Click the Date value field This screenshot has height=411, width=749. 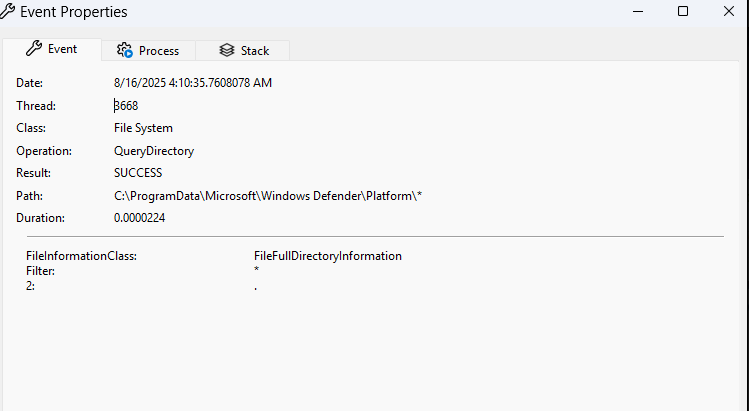[192, 83]
